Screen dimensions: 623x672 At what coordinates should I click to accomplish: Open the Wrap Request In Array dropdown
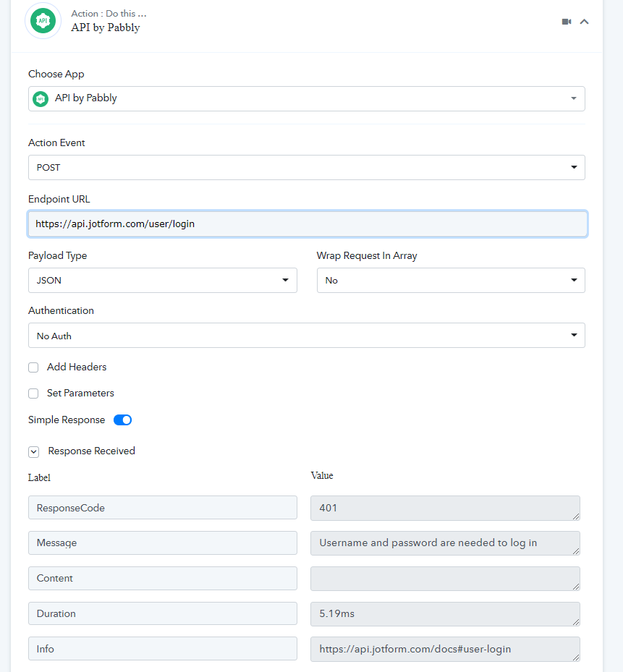point(451,280)
